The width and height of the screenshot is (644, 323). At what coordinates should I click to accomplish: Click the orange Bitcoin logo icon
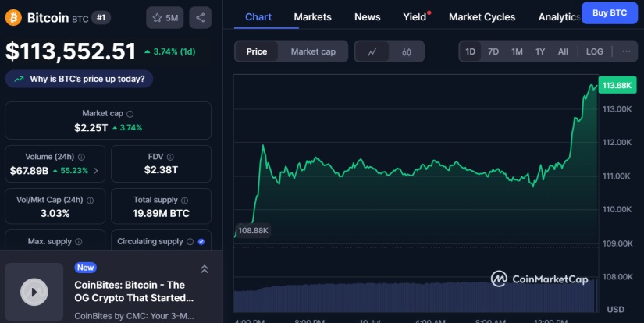tap(13, 18)
